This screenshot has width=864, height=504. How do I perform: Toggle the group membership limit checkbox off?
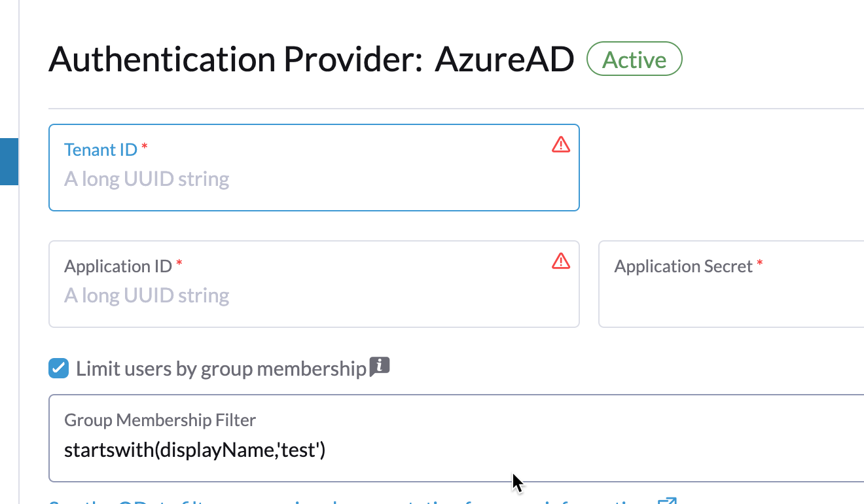pos(58,368)
